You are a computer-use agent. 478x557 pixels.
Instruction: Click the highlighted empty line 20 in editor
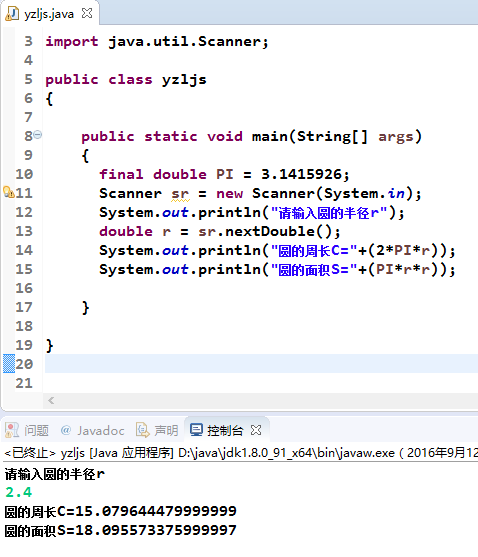click(x=261, y=363)
